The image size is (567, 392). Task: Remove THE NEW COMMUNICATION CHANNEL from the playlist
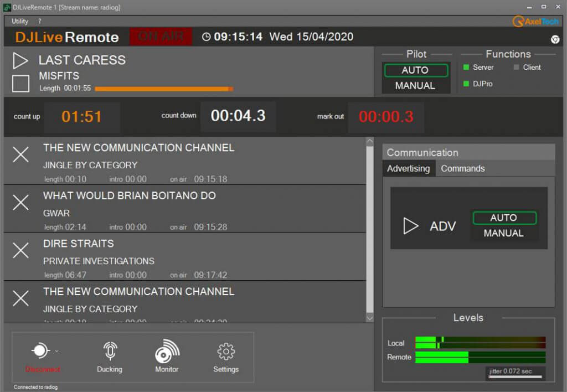[x=21, y=154]
